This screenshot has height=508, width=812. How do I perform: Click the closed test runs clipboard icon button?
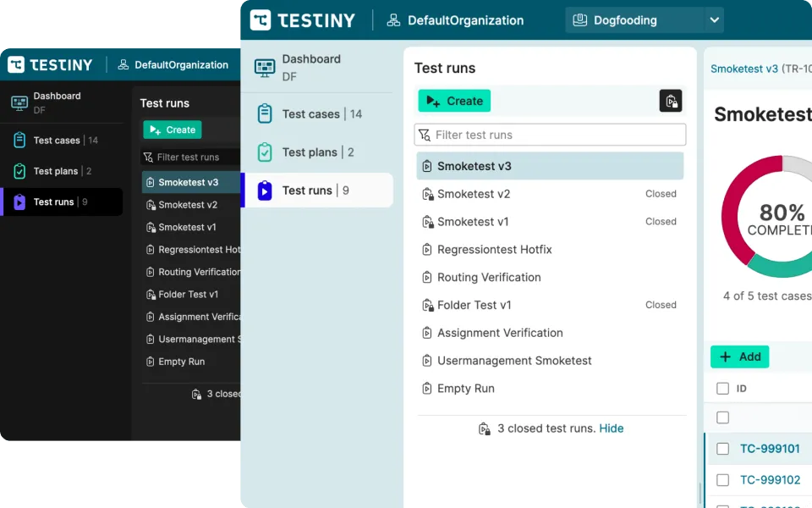point(671,101)
